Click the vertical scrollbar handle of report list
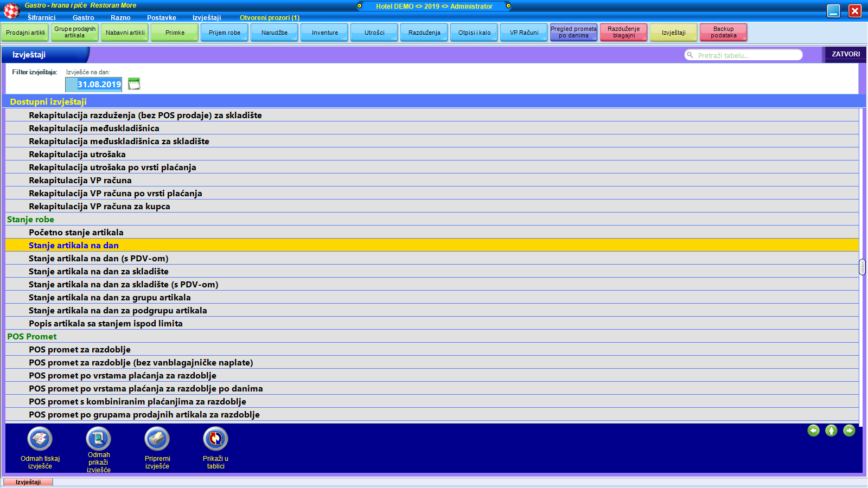868x488 pixels. click(x=862, y=267)
